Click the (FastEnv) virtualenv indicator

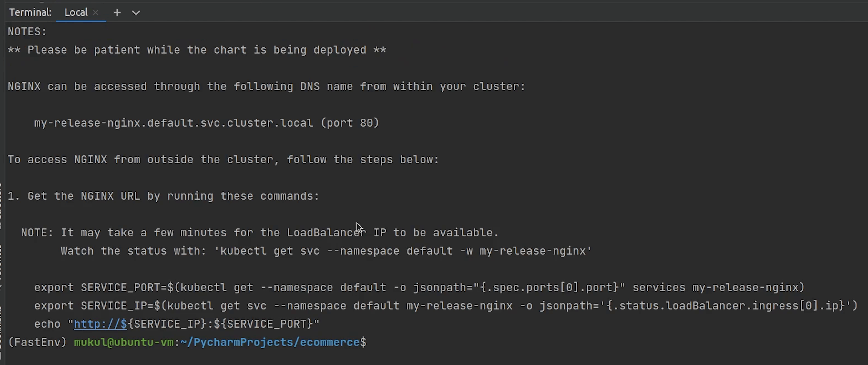click(x=37, y=343)
